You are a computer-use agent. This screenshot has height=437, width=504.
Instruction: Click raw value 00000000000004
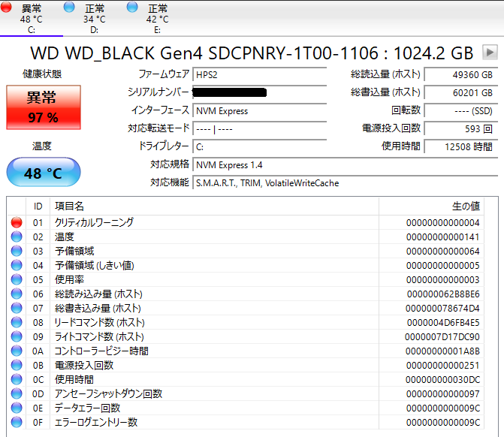pyautogui.click(x=442, y=222)
